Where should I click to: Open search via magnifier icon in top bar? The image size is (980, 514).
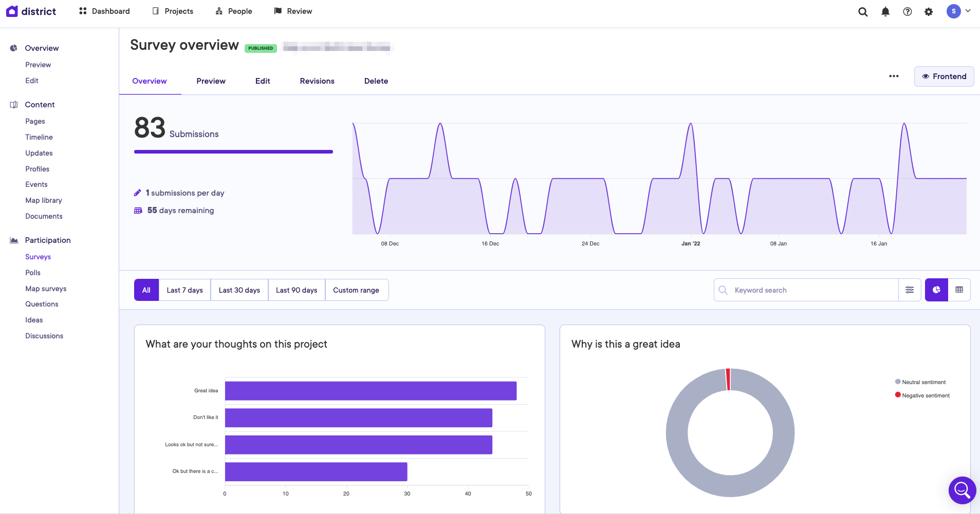(863, 12)
